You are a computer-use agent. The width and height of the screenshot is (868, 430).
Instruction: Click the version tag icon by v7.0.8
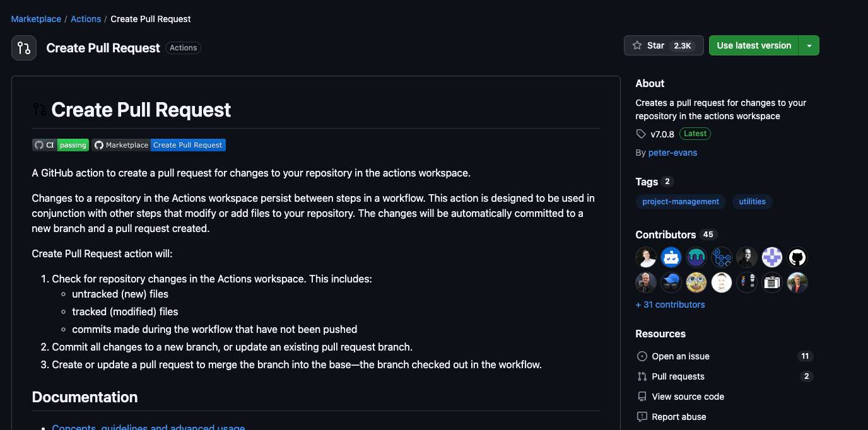pos(641,134)
